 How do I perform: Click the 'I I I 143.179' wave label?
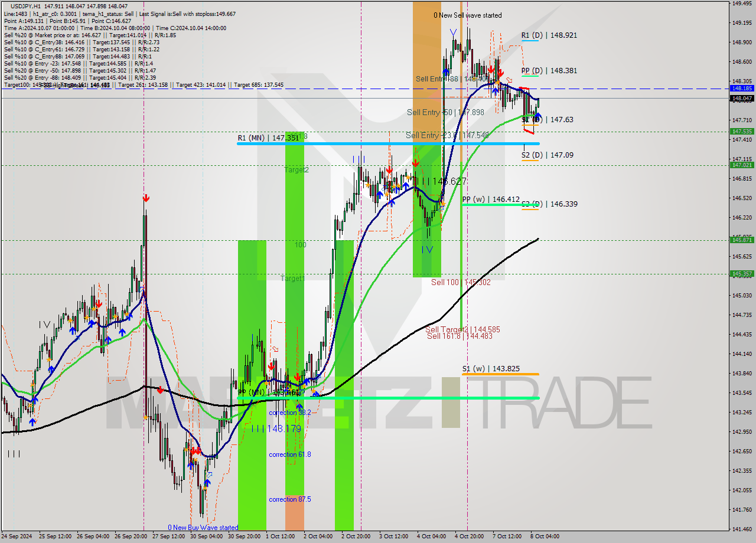click(x=276, y=429)
